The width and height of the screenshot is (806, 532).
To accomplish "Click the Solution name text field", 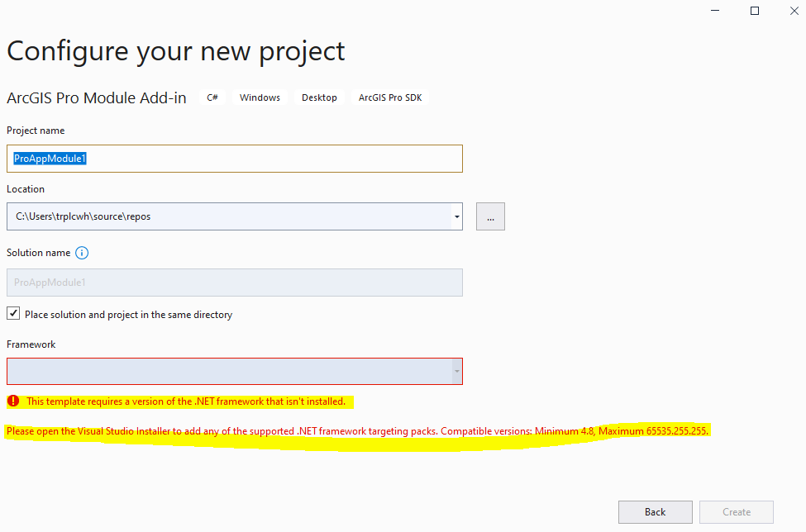I will pos(235,283).
